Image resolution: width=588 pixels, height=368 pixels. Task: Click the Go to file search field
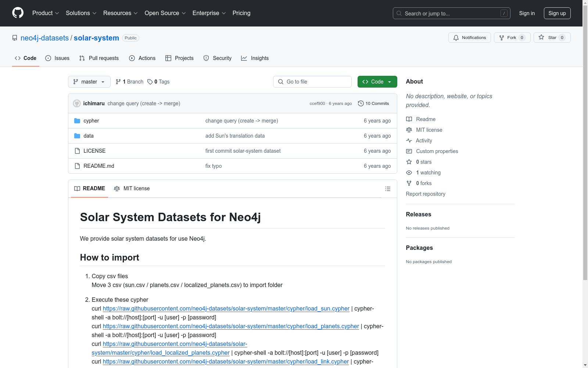click(x=312, y=82)
